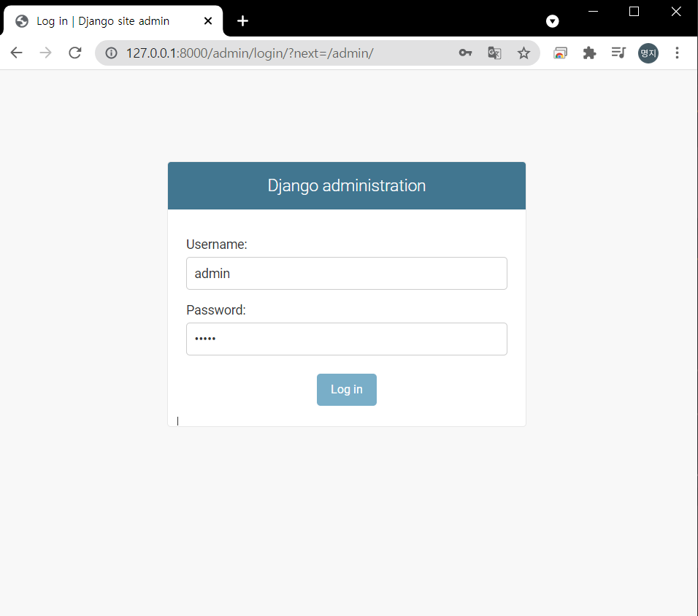698x616 pixels.
Task: Click the Django administration header
Action: [346, 185]
